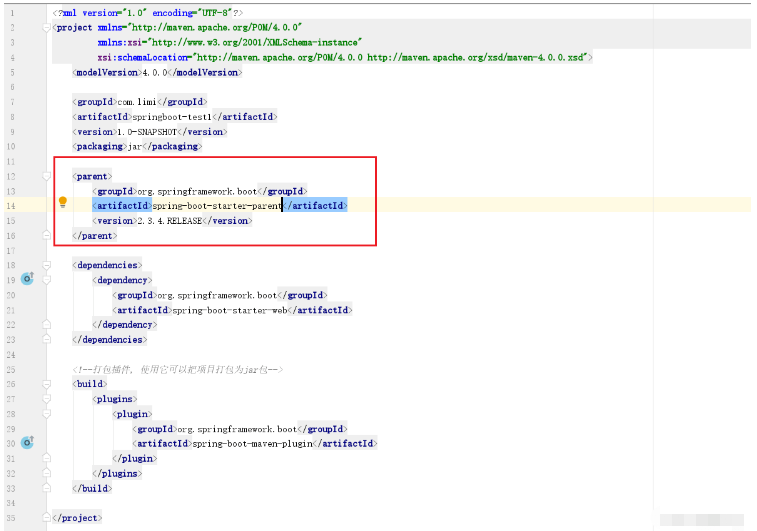Click the fold end marker at line 22
The width and height of the screenshot is (757, 531).
coord(46,324)
